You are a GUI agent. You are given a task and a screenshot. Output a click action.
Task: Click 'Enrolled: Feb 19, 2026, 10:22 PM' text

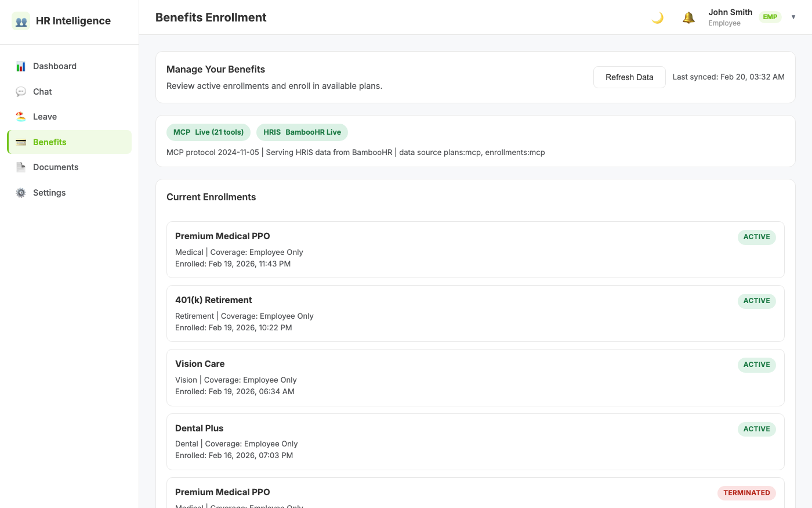tap(234, 328)
